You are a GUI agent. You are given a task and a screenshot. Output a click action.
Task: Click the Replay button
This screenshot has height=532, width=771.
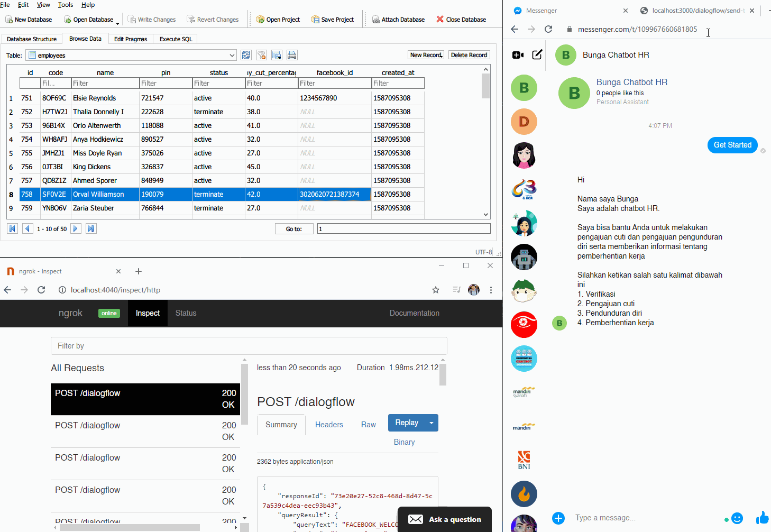tap(407, 423)
